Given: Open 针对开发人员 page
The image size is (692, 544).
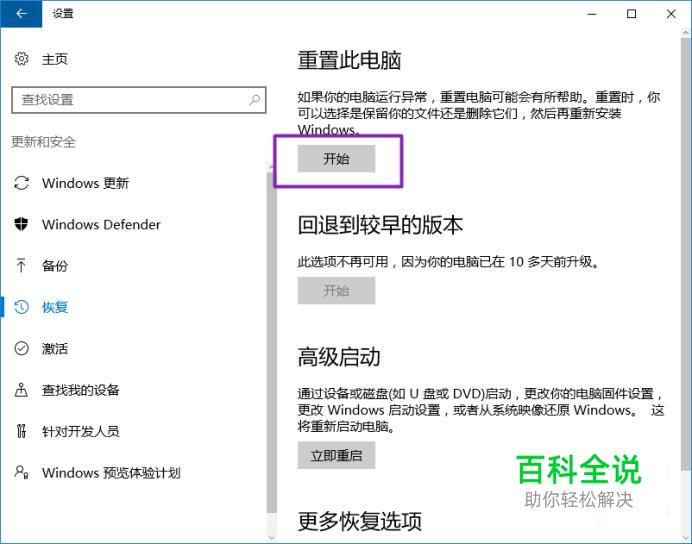Looking at the screenshot, I should tap(81, 431).
